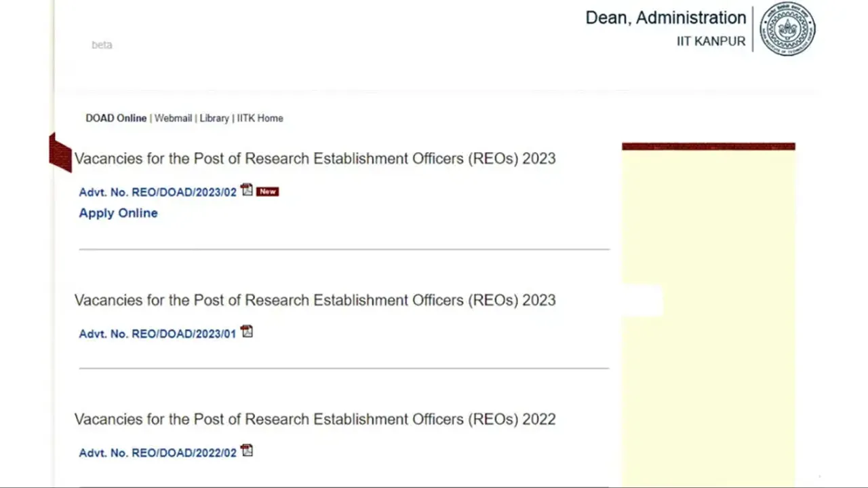
Task: Open Advt. No. REO/DOAD/2023/01 link
Action: coord(157,333)
